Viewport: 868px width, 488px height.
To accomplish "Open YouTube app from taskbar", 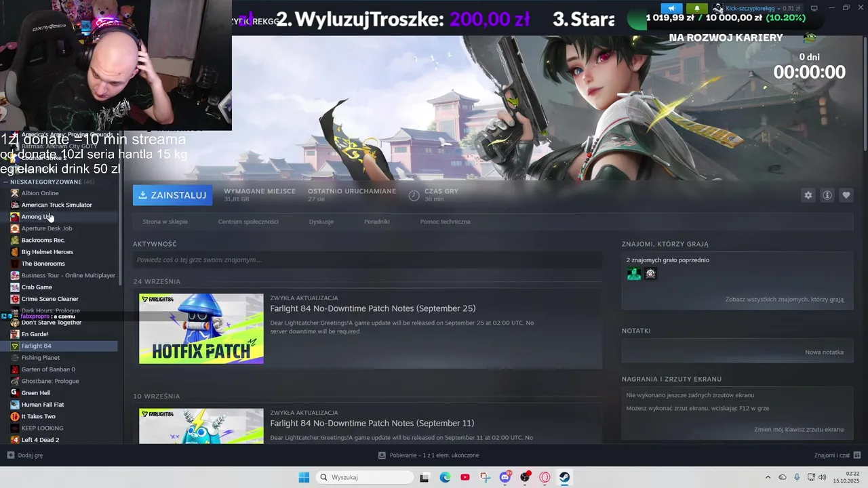I will [465, 477].
